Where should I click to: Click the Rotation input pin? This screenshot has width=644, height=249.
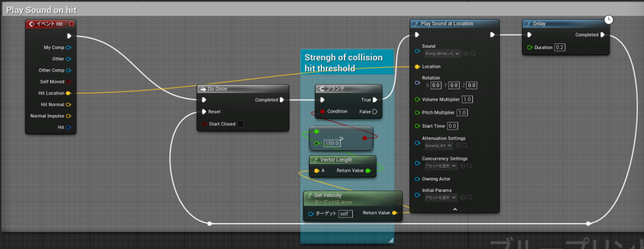click(418, 82)
